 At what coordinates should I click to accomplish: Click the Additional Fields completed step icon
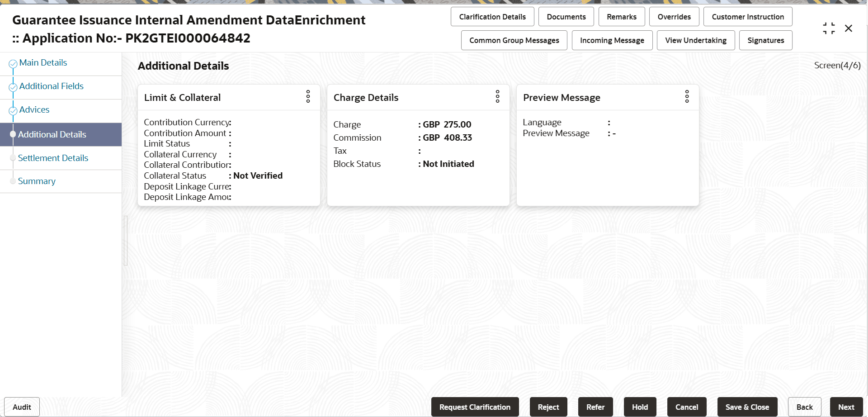(x=13, y=87)
